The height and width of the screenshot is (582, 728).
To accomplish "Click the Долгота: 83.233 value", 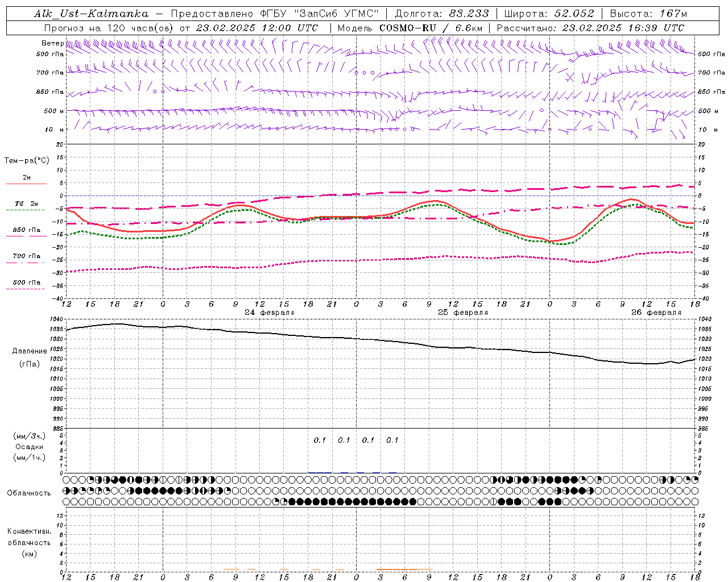I will pos(442,14).
